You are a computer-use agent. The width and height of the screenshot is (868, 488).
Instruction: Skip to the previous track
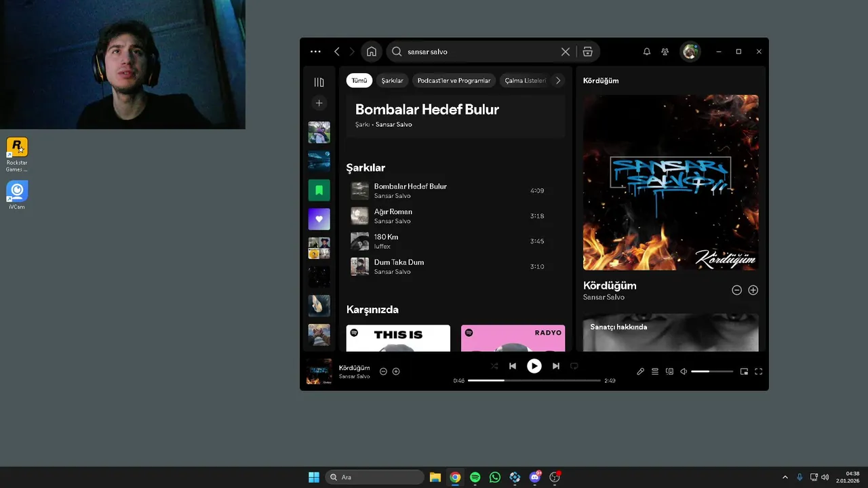click(513, 366)
